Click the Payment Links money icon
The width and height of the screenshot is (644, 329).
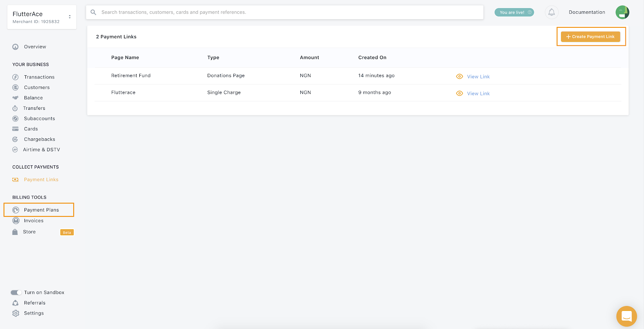15,180
